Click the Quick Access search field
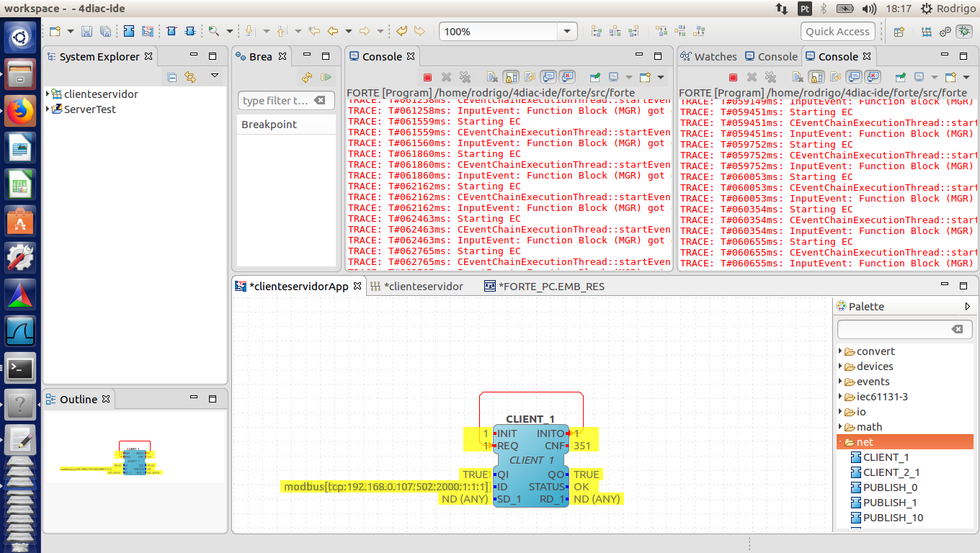This screenshot has height=553, width=980. click(x=837, y=32)
